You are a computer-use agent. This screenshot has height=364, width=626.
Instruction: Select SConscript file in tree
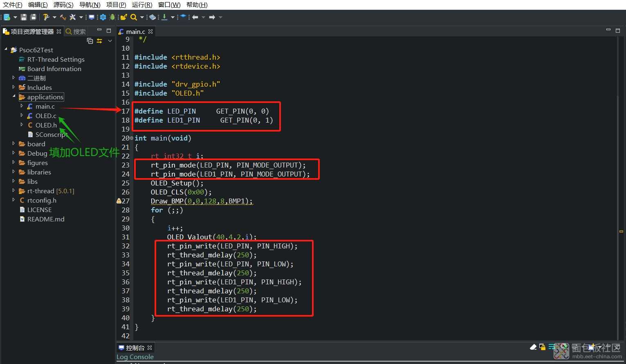52,134
